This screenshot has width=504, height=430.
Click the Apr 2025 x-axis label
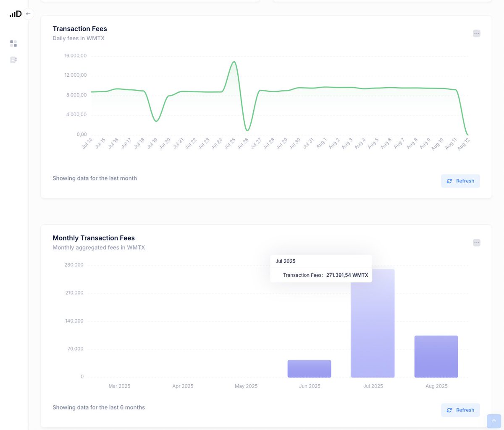(183, 386)
